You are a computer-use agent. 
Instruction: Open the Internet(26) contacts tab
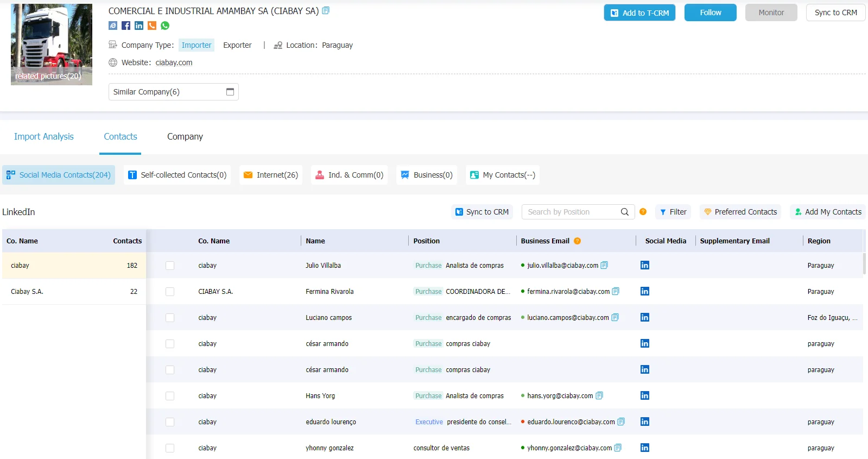pos(271,175)
